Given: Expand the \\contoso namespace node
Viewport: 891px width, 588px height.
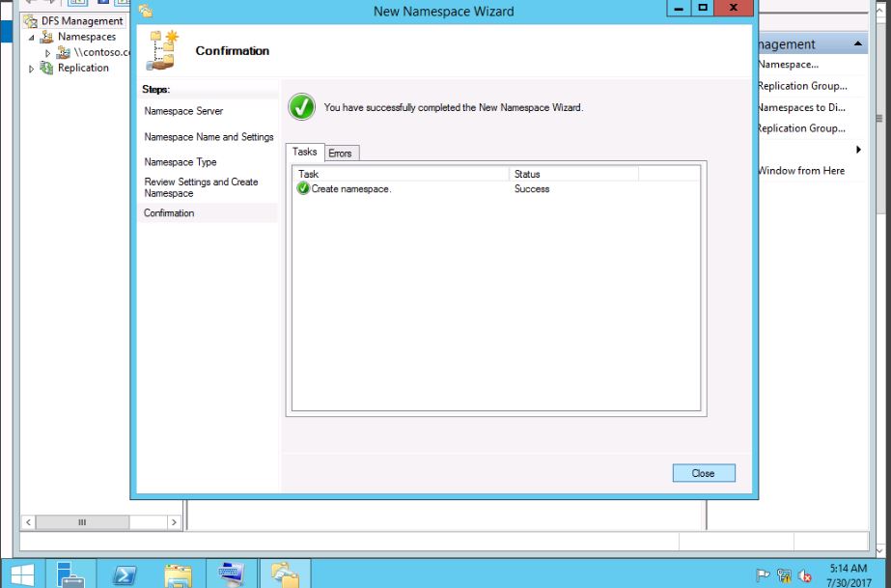Looking at the screenshot, I should [47, 53].
